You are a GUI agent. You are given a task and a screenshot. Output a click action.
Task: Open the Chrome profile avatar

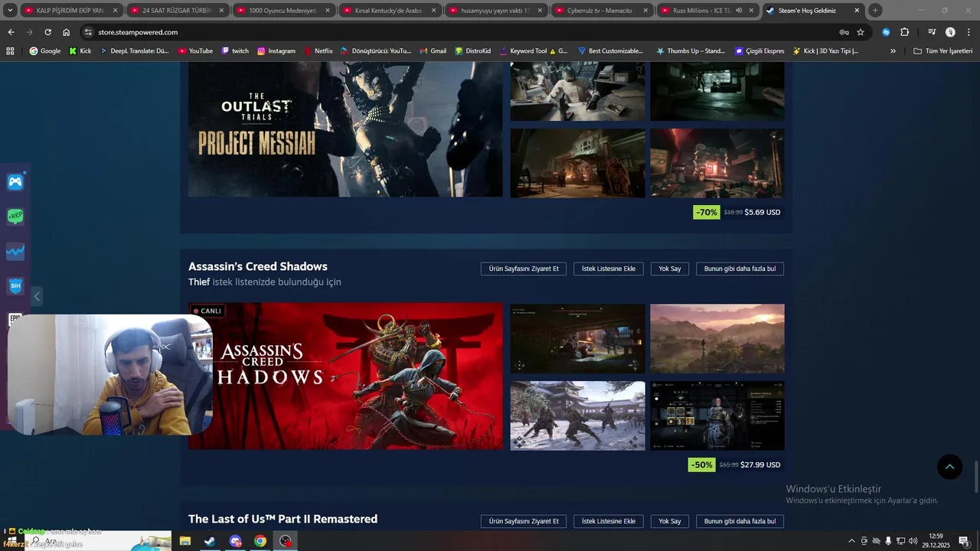(950, 32)
